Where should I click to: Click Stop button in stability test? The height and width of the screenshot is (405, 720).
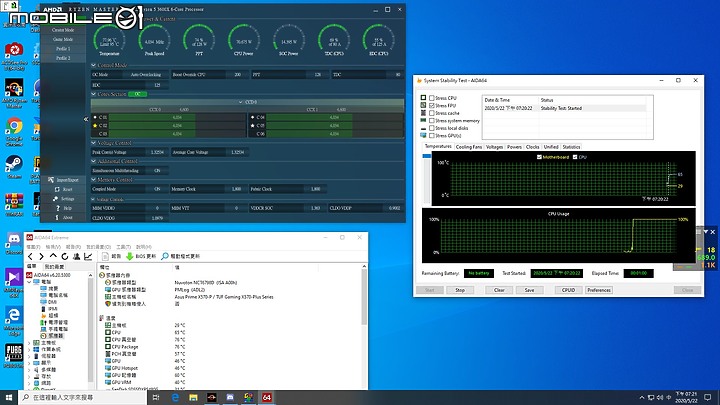(460, 290)
